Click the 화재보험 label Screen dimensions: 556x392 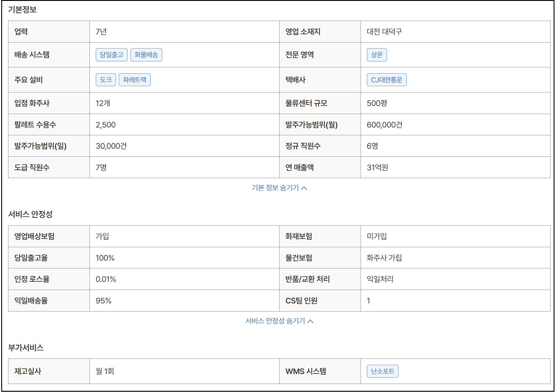point(299,236)
